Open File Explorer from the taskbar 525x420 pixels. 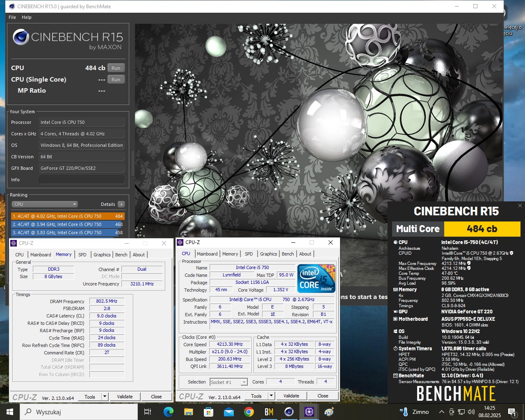click(188, 412)
